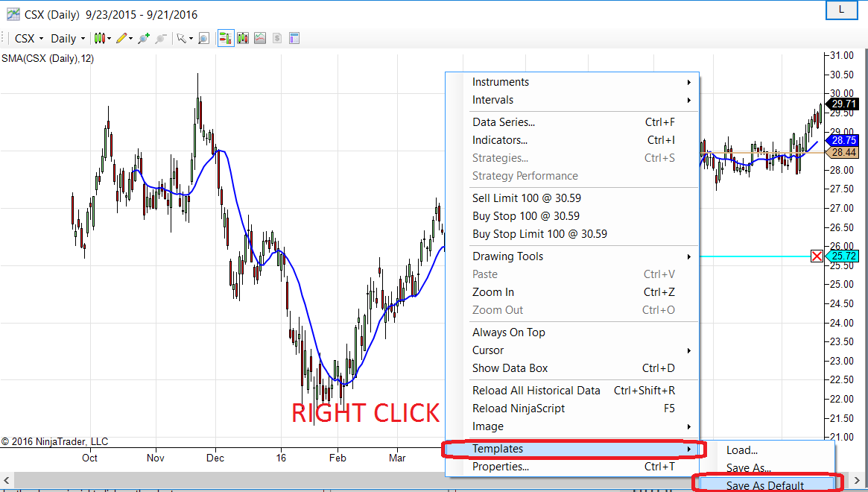Click the blue 28.75 SMA price marker

click(843, 141)
